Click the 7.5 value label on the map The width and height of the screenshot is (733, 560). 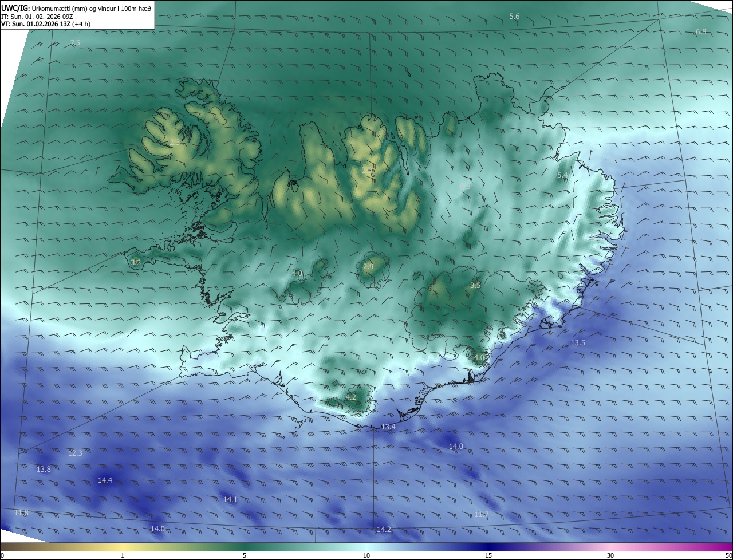click(75, 43)
